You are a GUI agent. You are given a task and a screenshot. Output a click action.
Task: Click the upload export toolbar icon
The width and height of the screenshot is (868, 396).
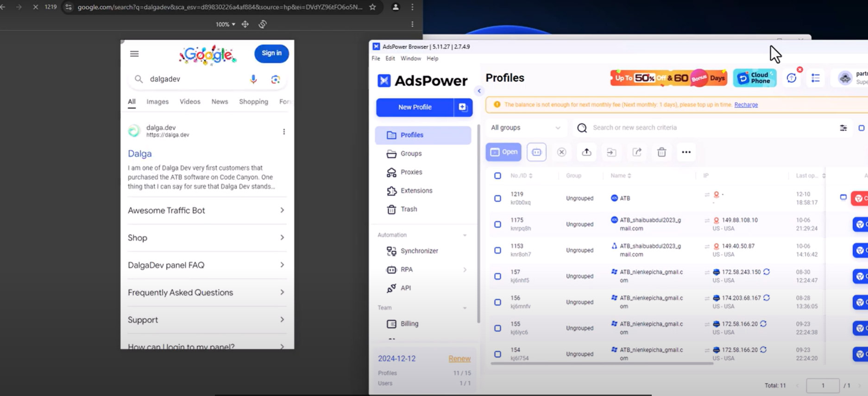586,152
